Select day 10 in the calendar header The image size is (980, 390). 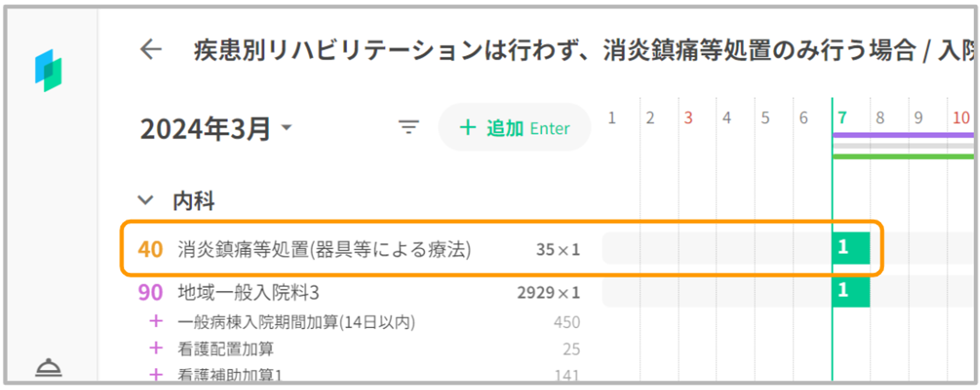click(x=960, y=118)
